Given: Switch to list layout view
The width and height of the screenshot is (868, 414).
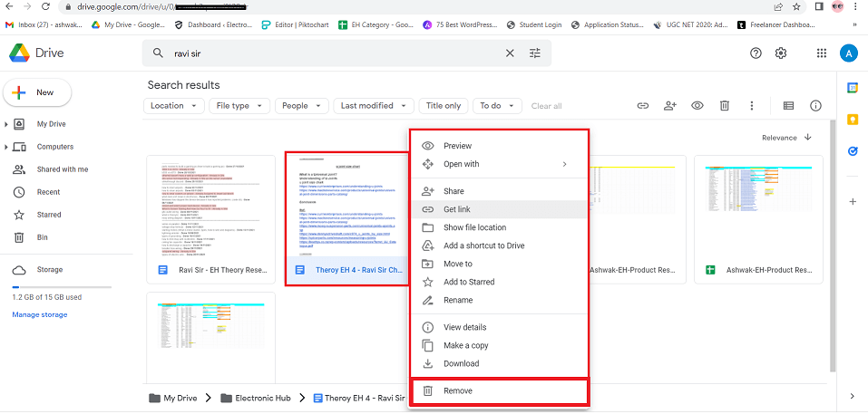Looking at the screenshot, I should (788, 106).
